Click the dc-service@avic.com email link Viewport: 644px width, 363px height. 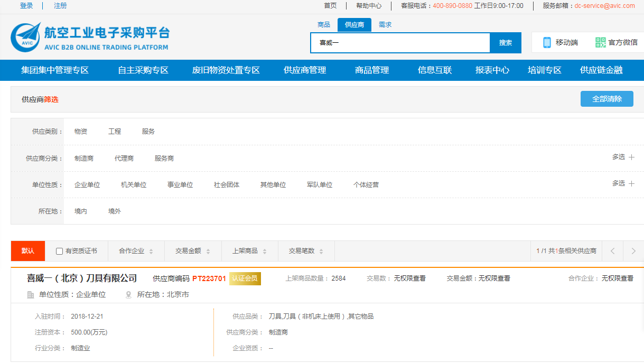(605, 6)
